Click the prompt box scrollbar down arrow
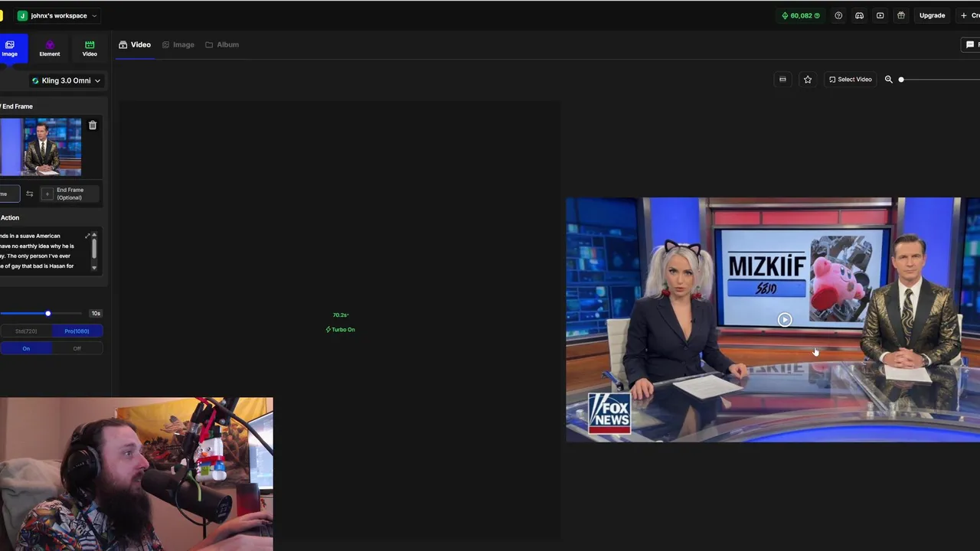This screenshot has height=551, width=980. [x=94, y=268]
